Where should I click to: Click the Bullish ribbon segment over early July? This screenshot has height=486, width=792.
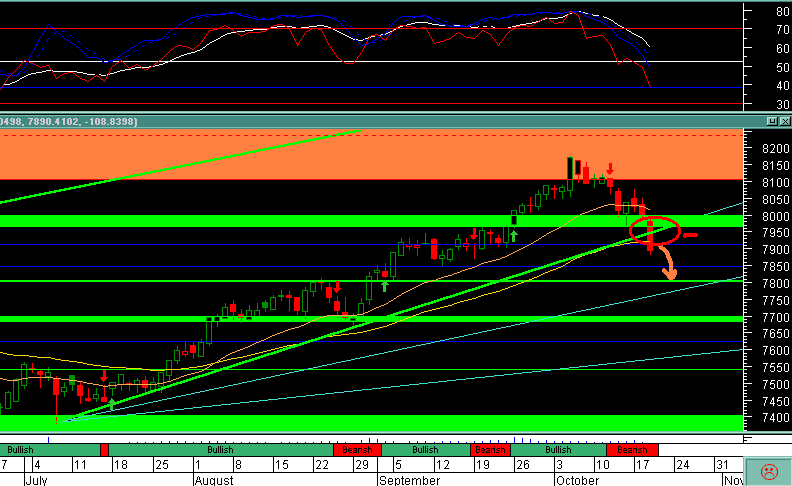click(x=50, y=450)
